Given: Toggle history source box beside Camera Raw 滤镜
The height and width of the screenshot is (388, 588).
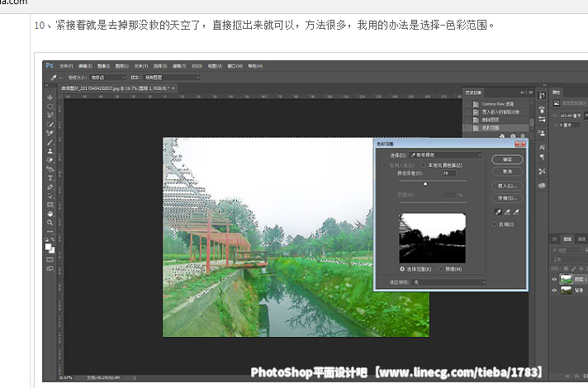Looking at the screenshot, I should click(x=467, y=104).
